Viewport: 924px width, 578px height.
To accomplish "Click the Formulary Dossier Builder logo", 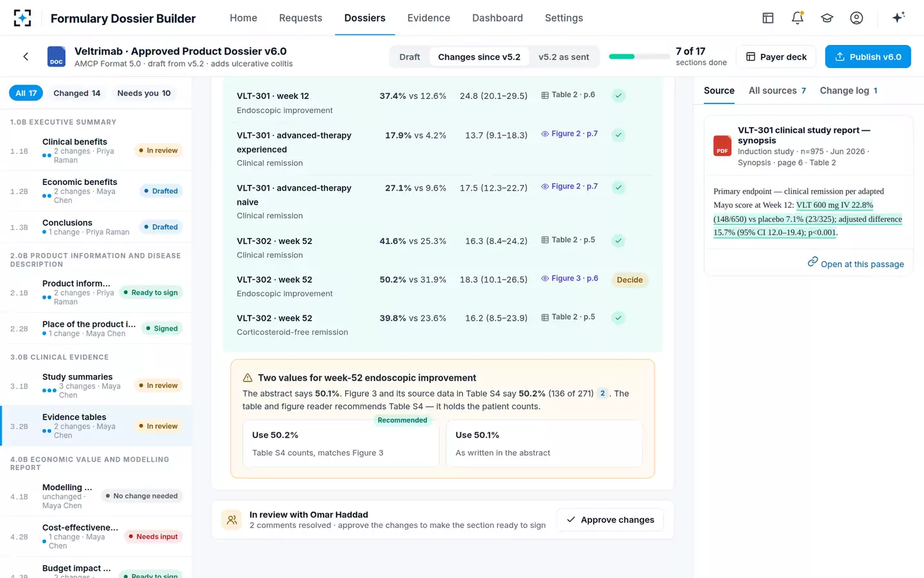I will tap(22, 18).
